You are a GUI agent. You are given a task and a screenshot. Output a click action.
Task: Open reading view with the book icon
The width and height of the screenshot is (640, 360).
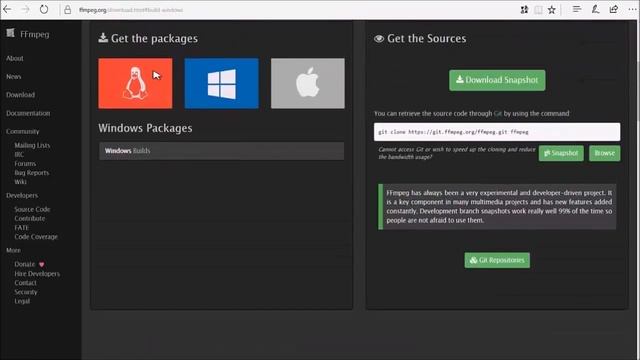point(538,10)
